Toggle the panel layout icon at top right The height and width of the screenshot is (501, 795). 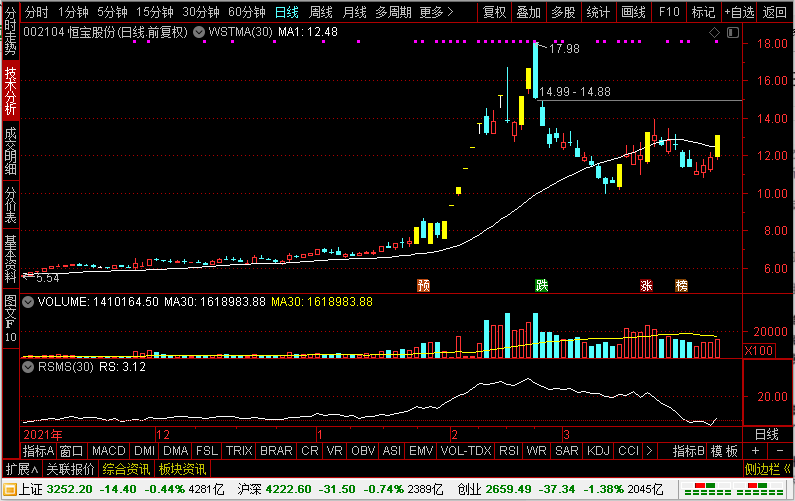click(733, 33)
